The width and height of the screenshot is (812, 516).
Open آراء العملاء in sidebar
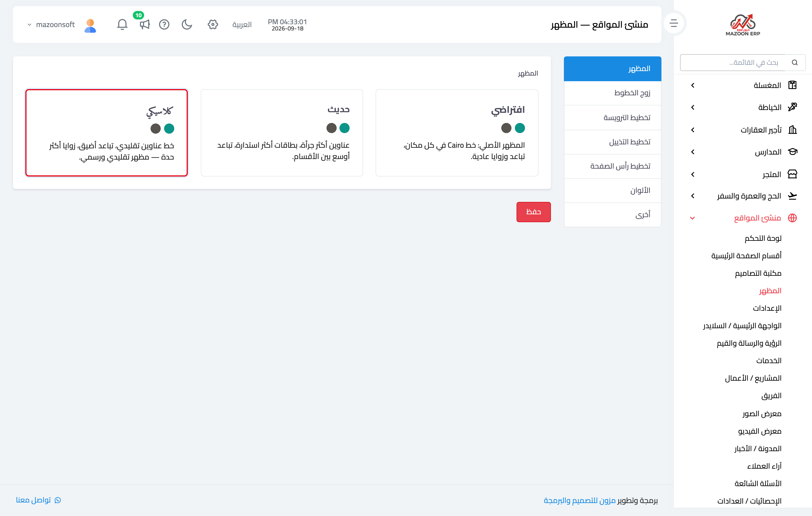tap(764, 466)
